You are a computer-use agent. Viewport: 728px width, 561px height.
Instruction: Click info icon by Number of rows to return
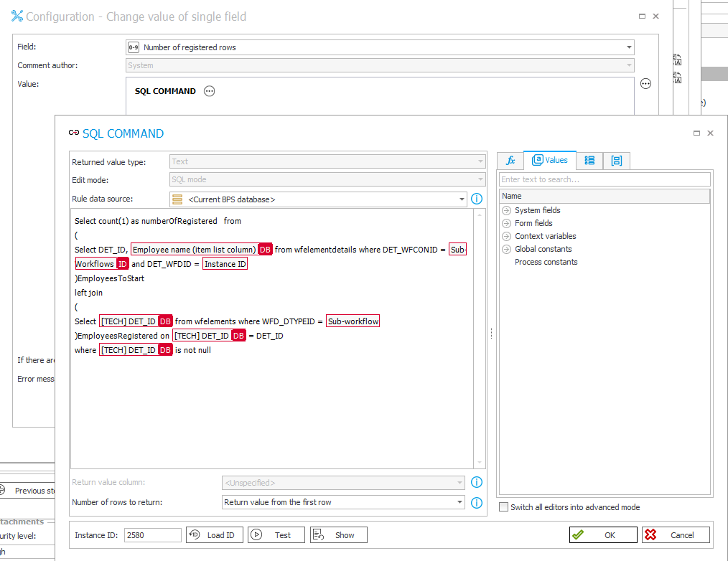(x=476, y=502)
